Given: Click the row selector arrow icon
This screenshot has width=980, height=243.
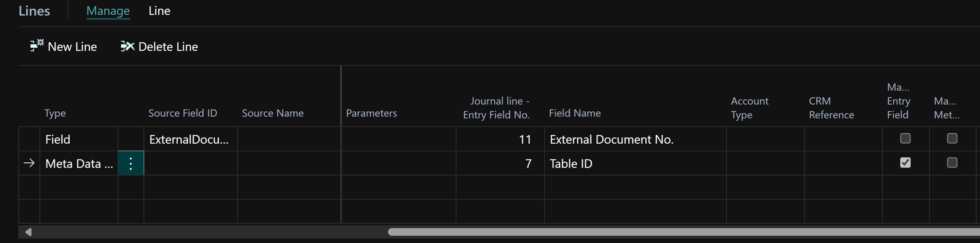Looking at the screenshot, I should pyautogui.click(x=29, y=163).
